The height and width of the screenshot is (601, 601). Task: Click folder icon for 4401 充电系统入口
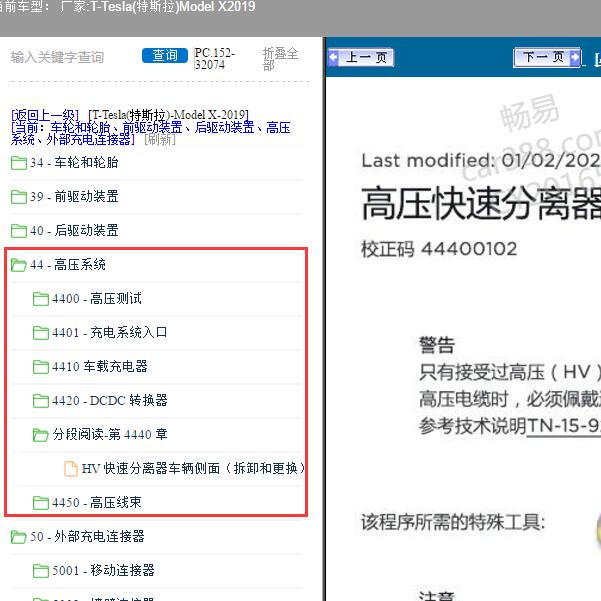tap(41, 333)
